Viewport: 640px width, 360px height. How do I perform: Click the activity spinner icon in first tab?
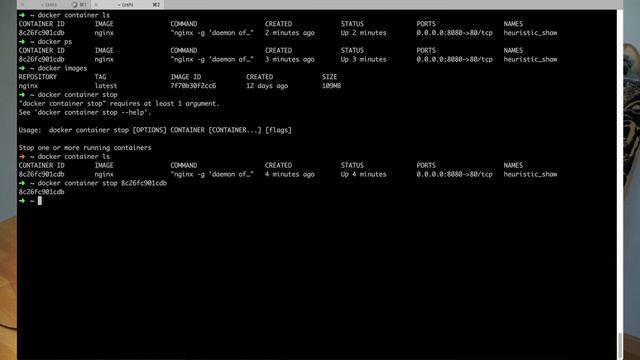coord(74,4)
